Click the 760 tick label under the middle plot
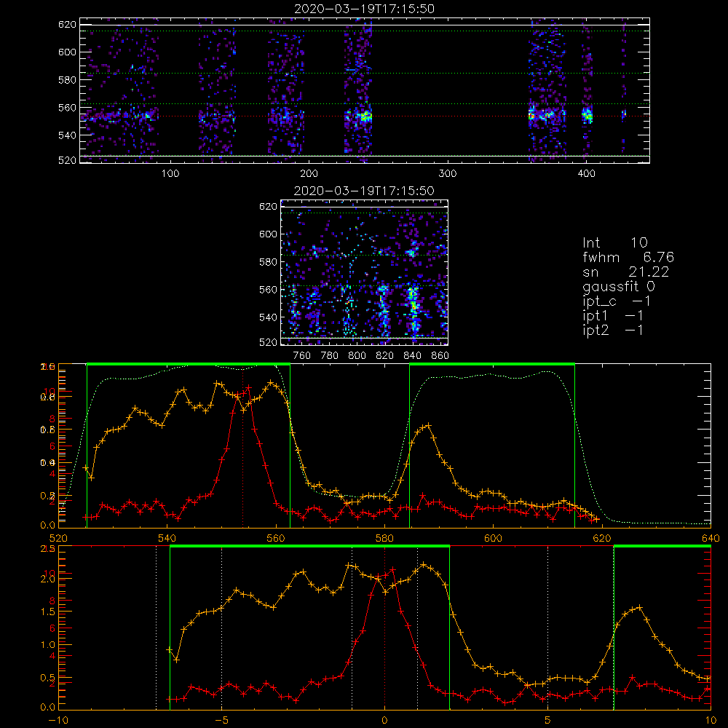 302,356
